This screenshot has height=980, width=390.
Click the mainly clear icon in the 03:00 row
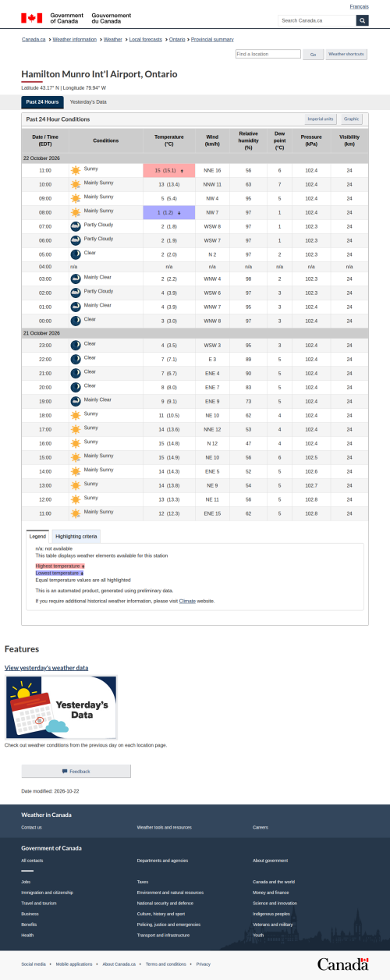tap(76, 279)
